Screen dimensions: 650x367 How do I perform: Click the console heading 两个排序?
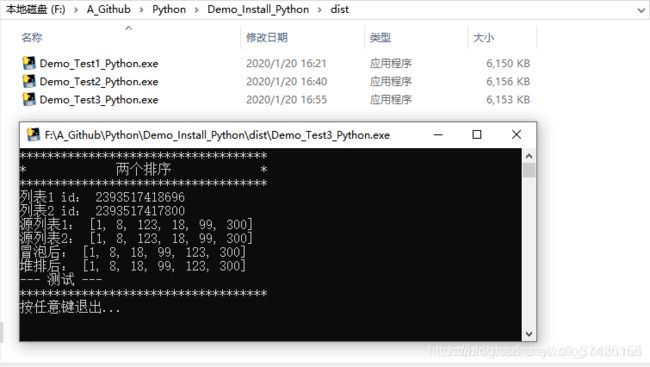pos(143,169)
